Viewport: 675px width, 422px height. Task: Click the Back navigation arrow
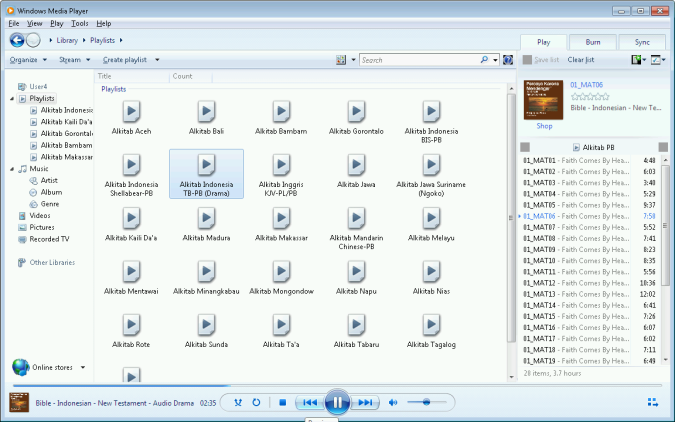point(17,40)
